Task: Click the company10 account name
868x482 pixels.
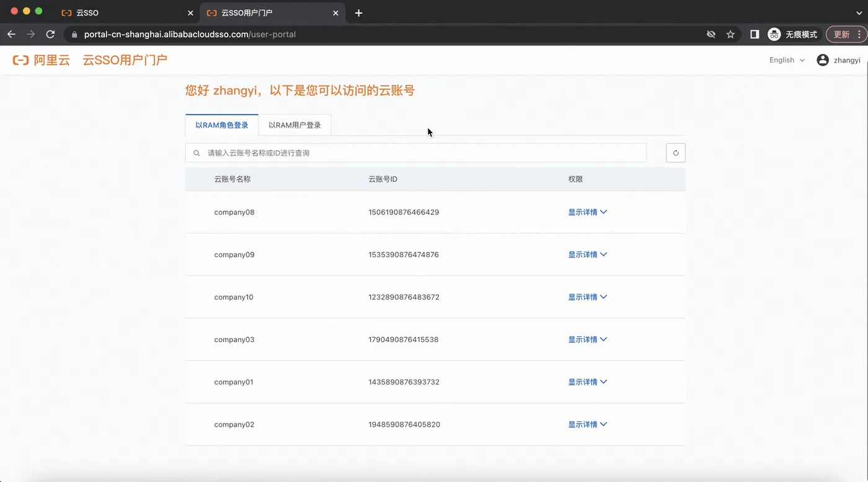Action: tap(234, 297)
